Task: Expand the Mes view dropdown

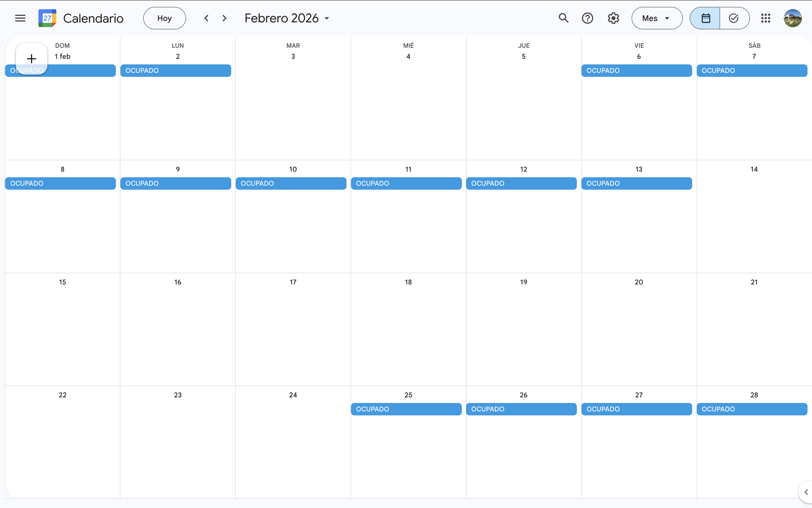Action: tap(656, 18)
